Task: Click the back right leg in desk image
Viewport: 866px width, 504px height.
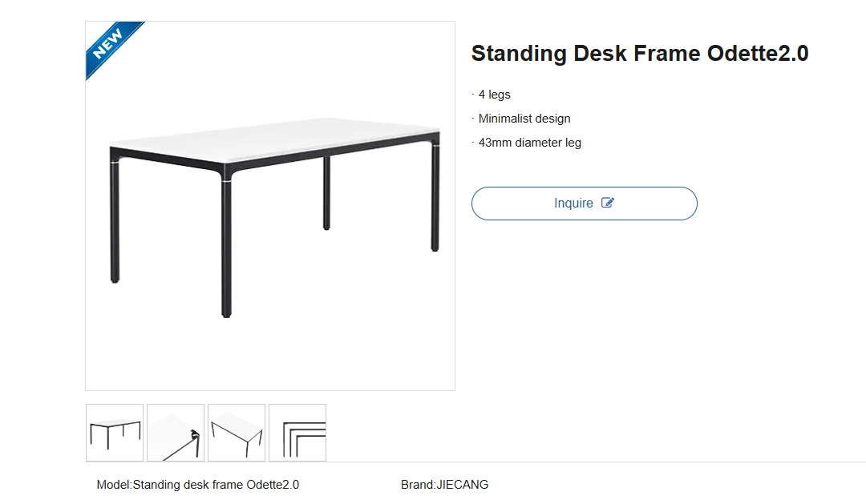Action: click(x=435, y=196)
